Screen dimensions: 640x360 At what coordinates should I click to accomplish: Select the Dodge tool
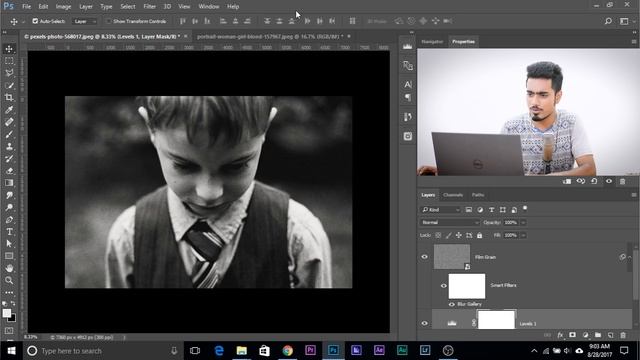(9, 207)
